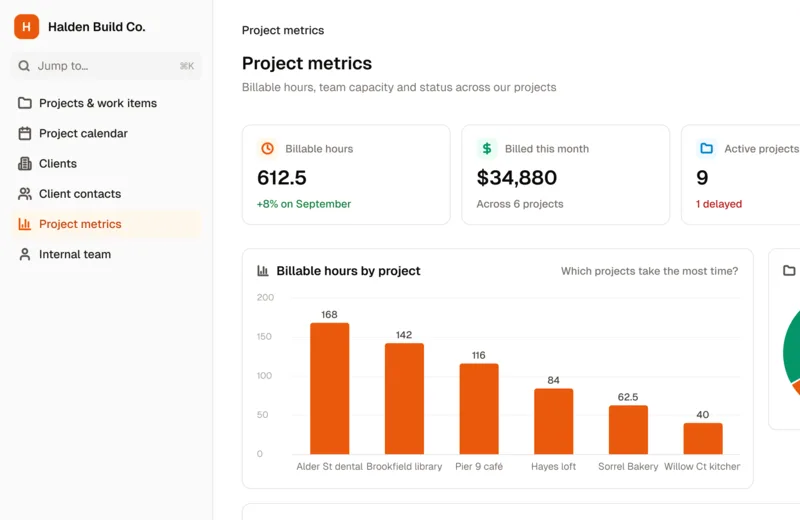
Task: Select the Alder St dental bar
Action: click(330, 388)
